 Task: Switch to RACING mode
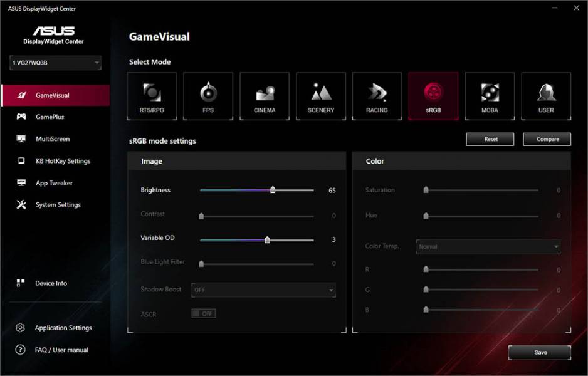point(377,97)
